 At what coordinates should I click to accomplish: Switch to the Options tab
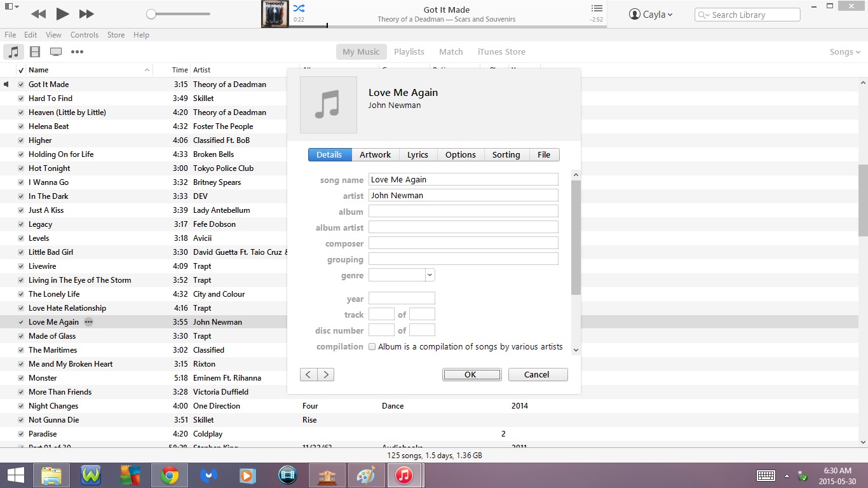click(x=461, y=154)
